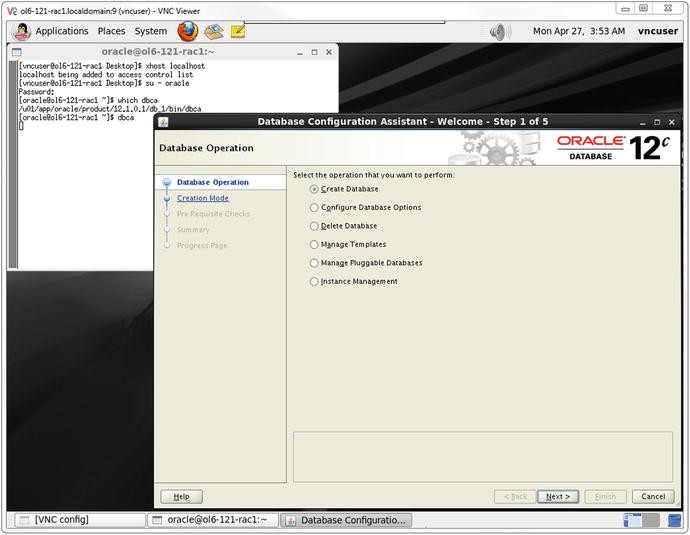Select Configure Database Options radio button
The image size is (690, 535).
pyautogui.click(x=314, y=208)
